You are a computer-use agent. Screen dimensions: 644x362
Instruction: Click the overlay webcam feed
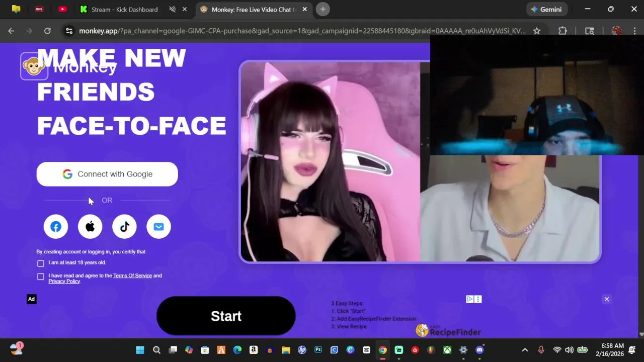pyautogui.click(x=537, y=95)
